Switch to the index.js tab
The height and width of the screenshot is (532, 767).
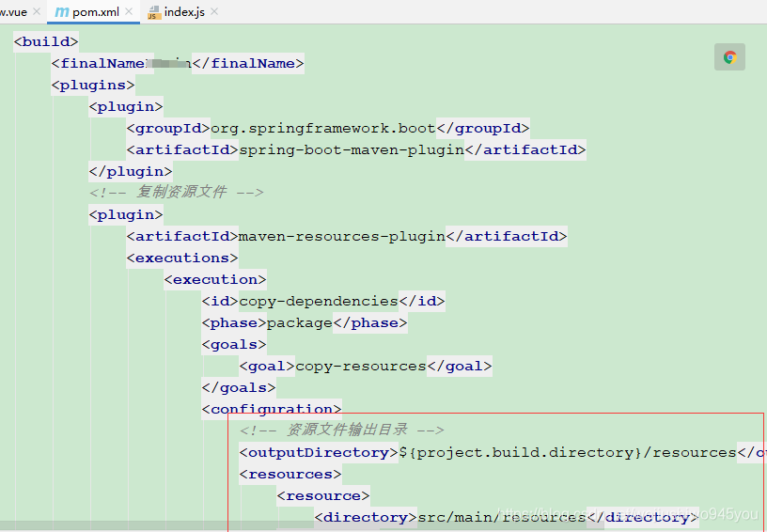click(x=183, y=11)
